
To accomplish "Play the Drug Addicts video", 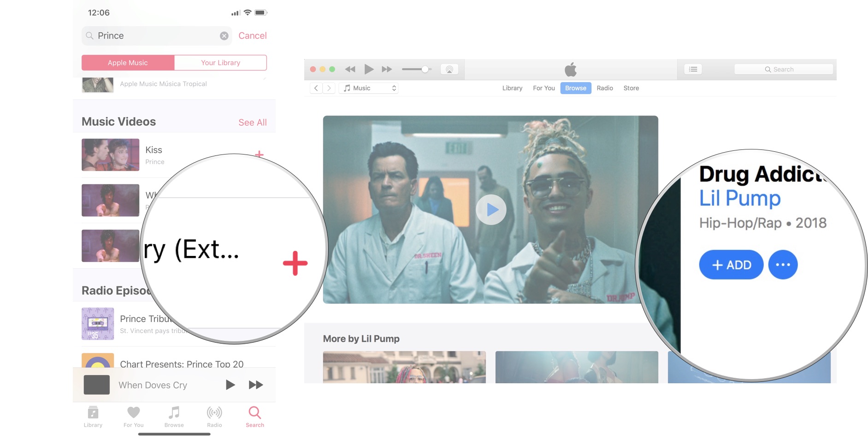I will pos(491,210).
